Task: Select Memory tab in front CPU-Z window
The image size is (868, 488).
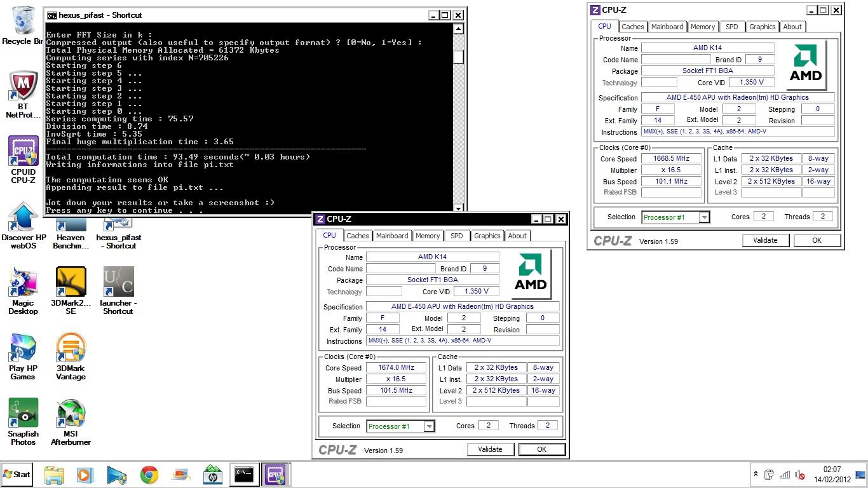Action: pyautogui.click(x=428, y=236)
